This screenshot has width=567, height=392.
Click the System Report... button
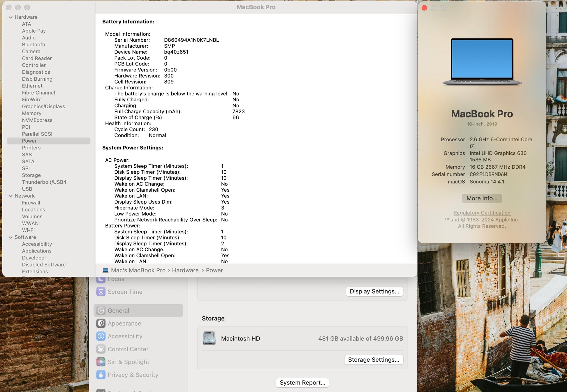[302, 383]
